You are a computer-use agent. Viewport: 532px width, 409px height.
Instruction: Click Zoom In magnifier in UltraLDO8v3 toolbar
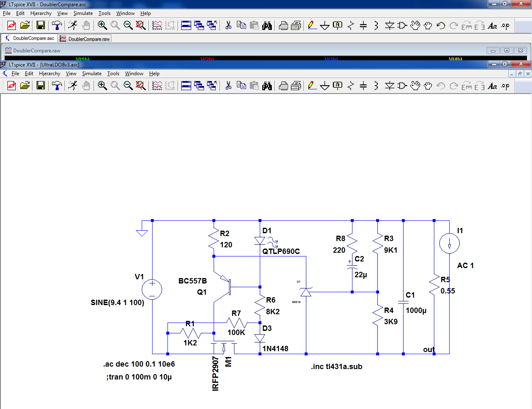pos(102,86)
